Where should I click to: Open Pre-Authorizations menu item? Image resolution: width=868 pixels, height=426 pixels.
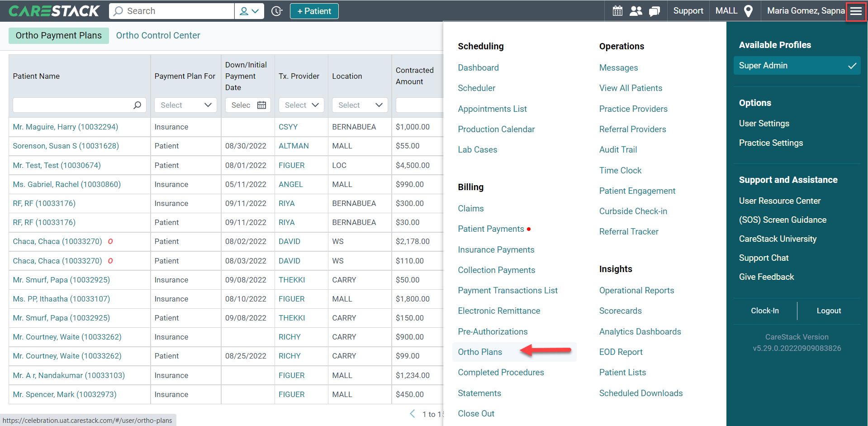(x=493, y=331)
